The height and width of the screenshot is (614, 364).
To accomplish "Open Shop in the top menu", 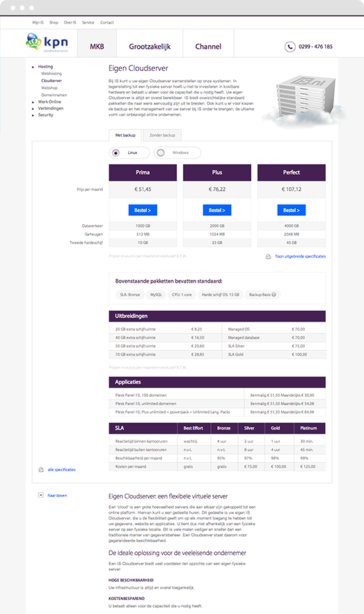I will (x=54, y=22).
